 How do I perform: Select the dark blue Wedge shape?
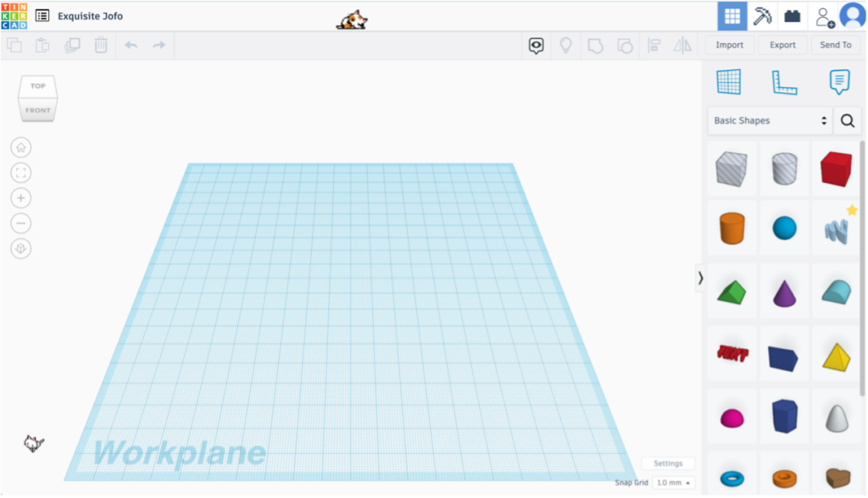point(782,358)
